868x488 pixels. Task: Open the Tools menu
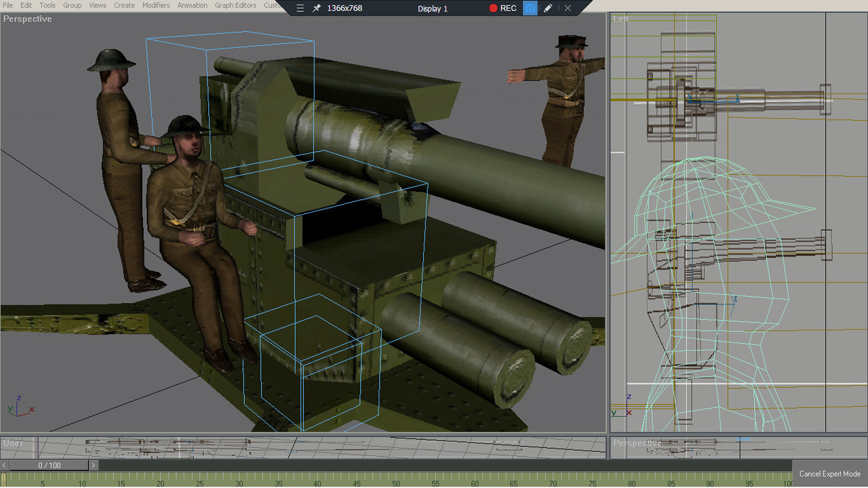(x=47, y=5)
